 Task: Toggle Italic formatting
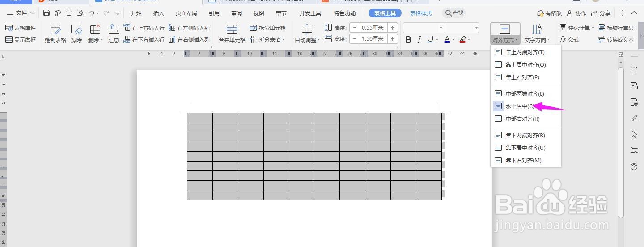(419, 39)
